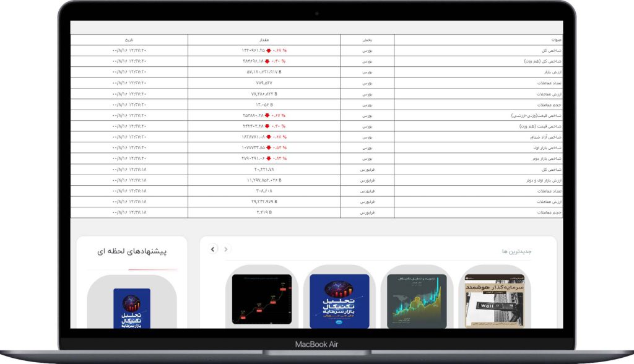The height and width of the screenshot is (364, 634).
Task: Open the black candlestick chart thumbnail
Action: 261,300
